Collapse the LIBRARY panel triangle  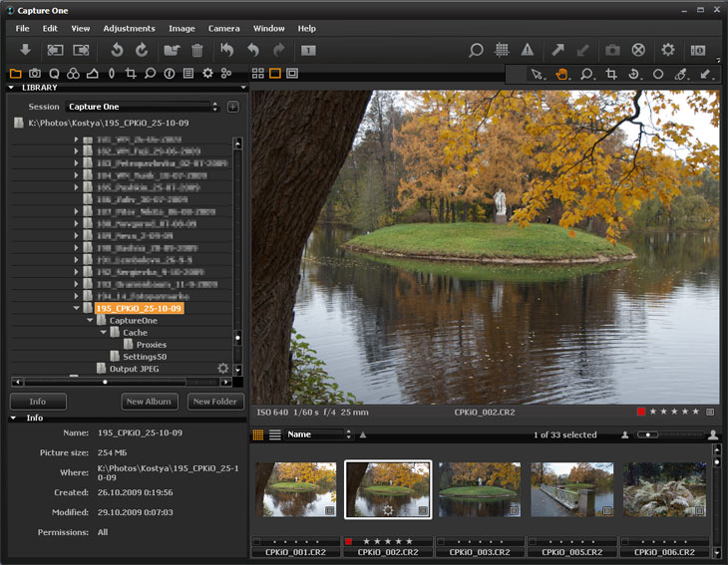coord(11,88)
